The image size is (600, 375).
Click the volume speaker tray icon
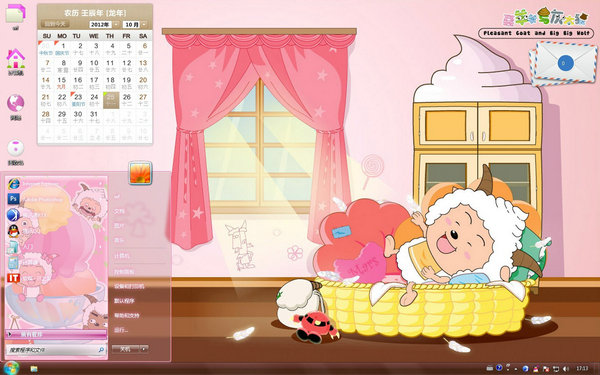click(566, 368)
